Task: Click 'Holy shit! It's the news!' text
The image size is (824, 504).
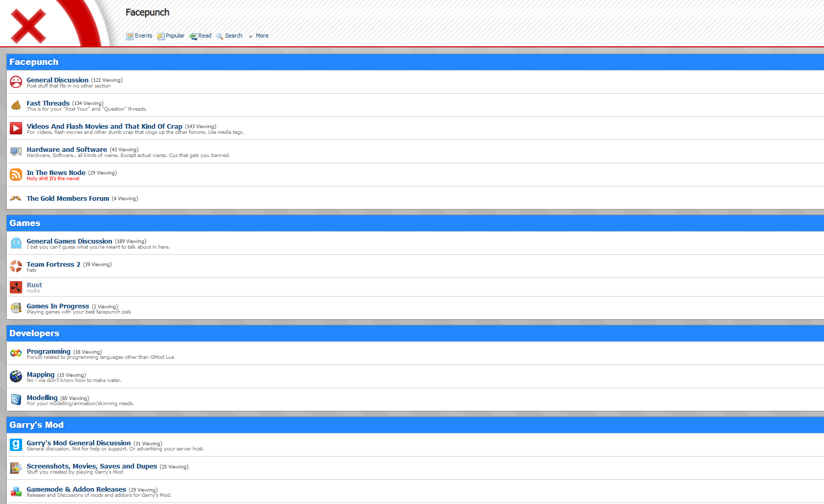Action: 53,179
